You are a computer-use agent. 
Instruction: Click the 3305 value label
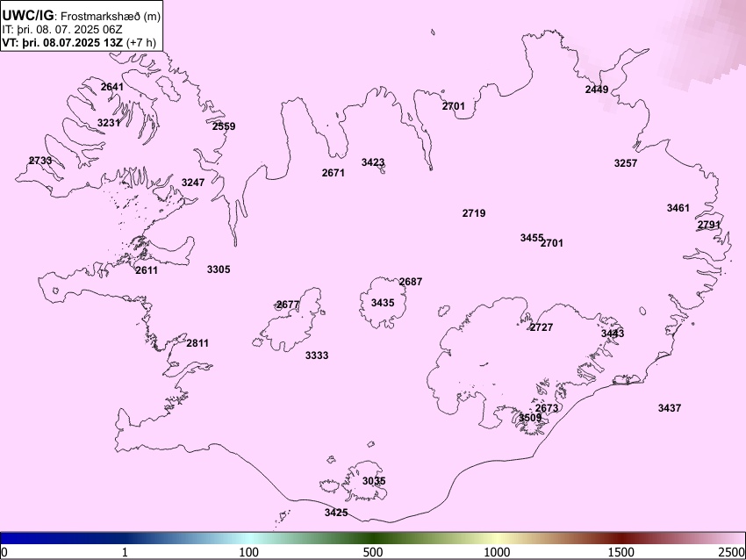coord(219,269)
